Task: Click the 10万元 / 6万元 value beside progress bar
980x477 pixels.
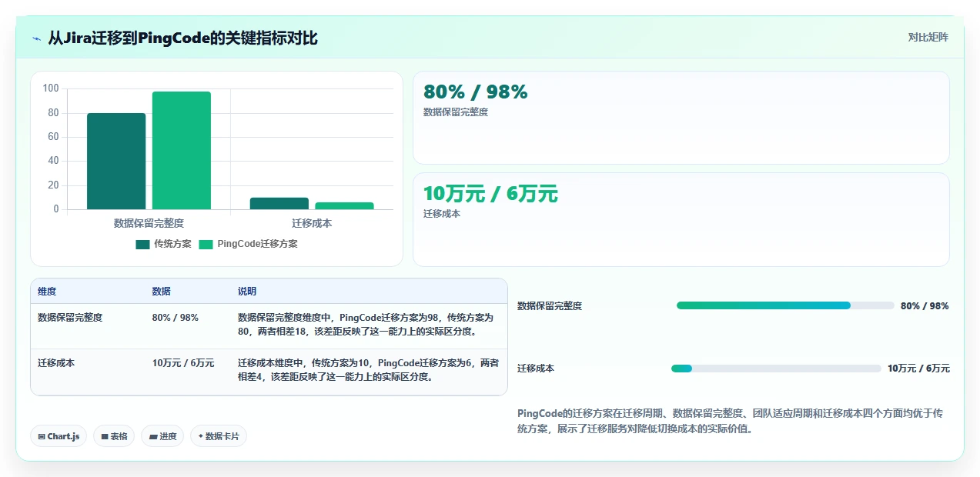Action: (x=918, y=369)
